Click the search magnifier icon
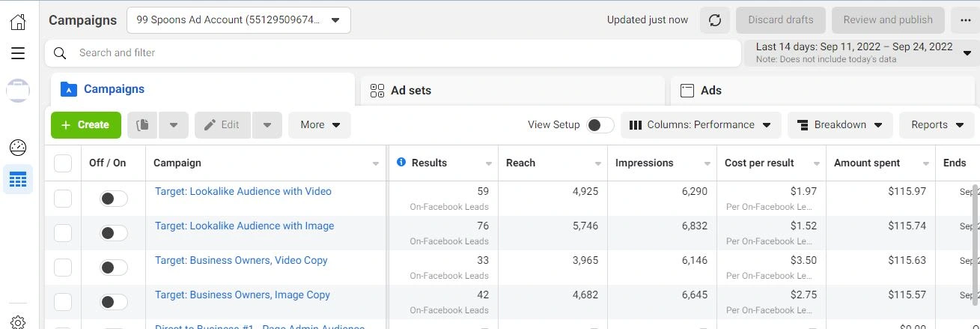This screenshot has height=329, width=980. coord(60,53)
